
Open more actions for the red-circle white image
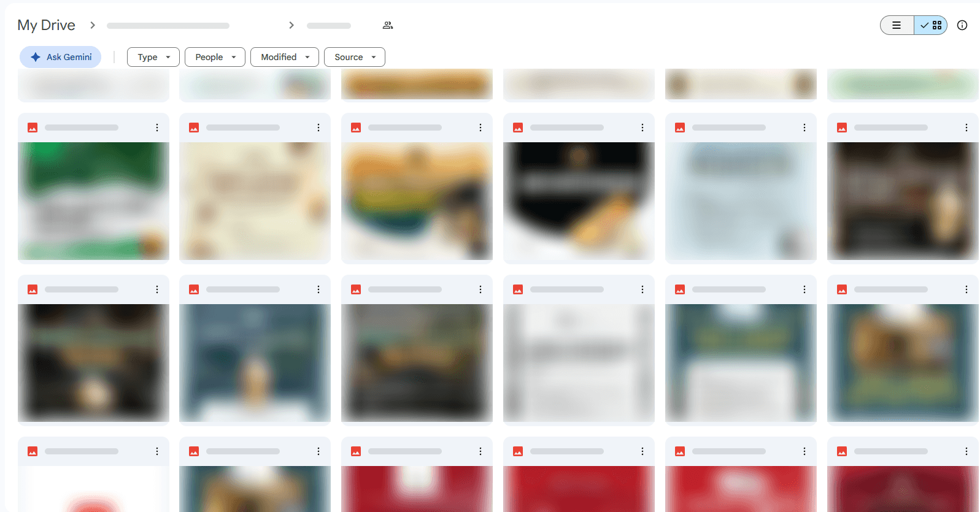pyautogui.click(x=157, y=451)
